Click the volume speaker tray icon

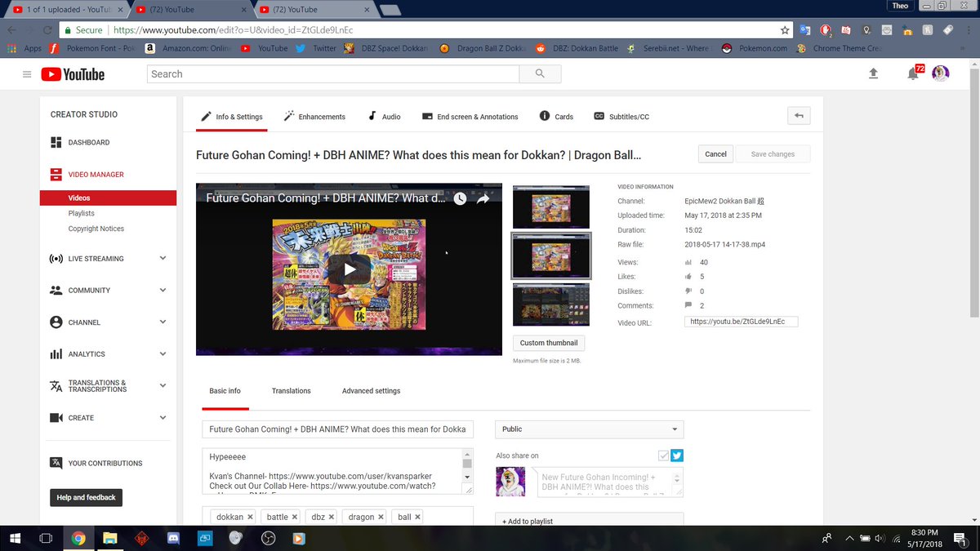point(880,538)
